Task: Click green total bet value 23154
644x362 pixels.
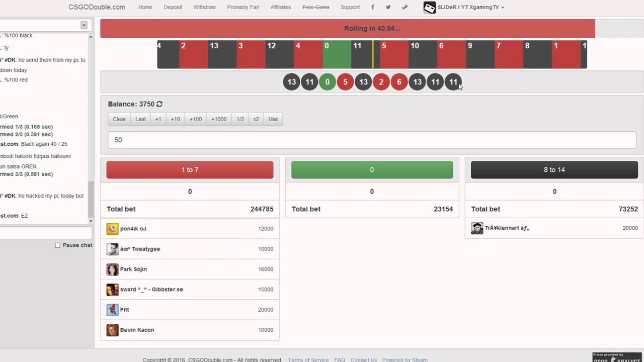Action: tap(443, 209)
